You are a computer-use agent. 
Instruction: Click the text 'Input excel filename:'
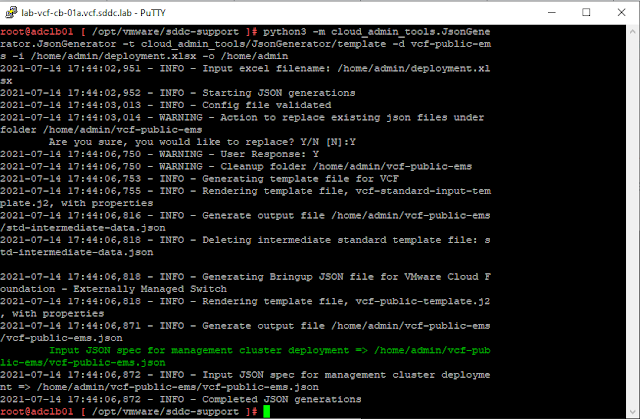click(267, 68)
